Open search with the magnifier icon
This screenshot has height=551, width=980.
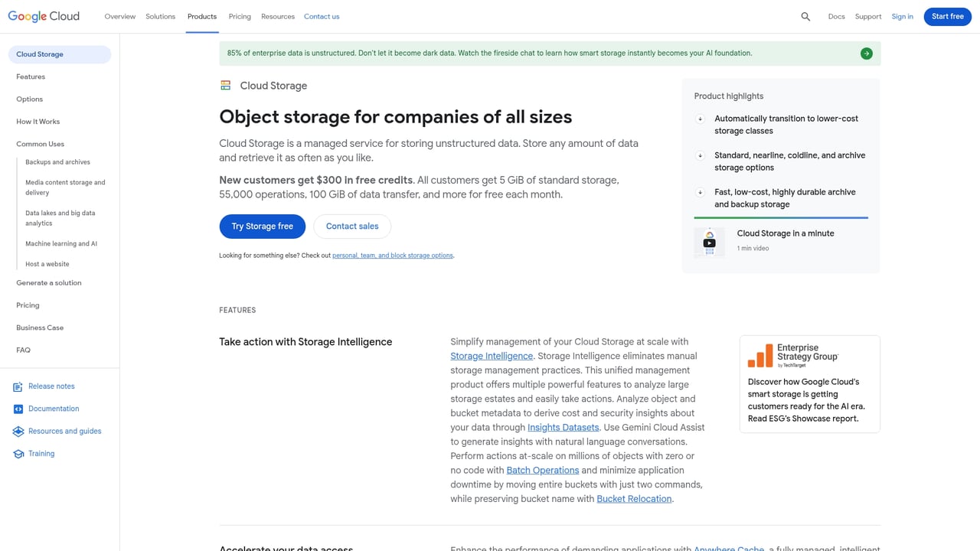click(x=805, y=16)
